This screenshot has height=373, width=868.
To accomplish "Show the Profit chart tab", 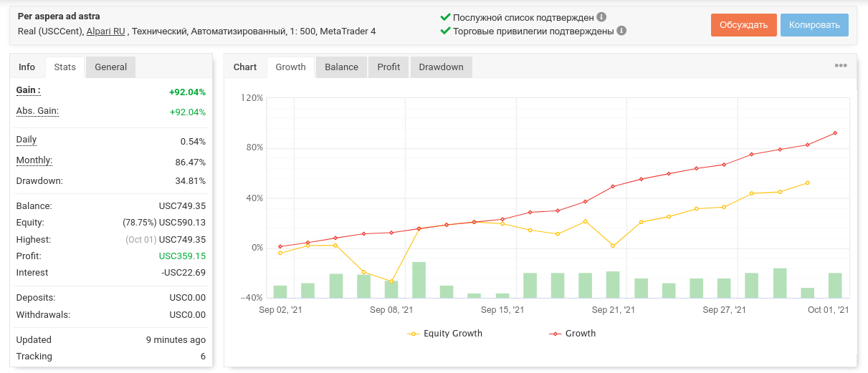I will (388, 67).
